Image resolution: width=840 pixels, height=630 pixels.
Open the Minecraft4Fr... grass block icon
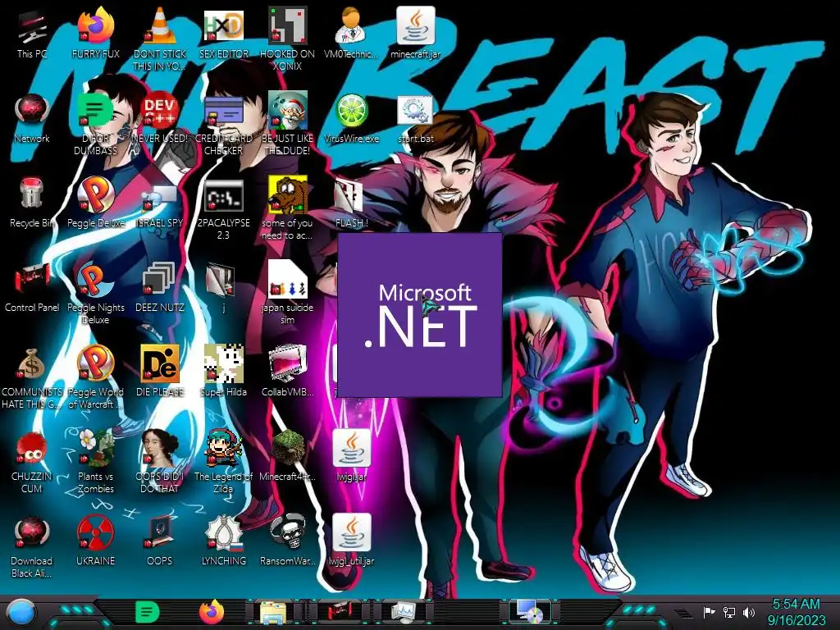[287, 456]
